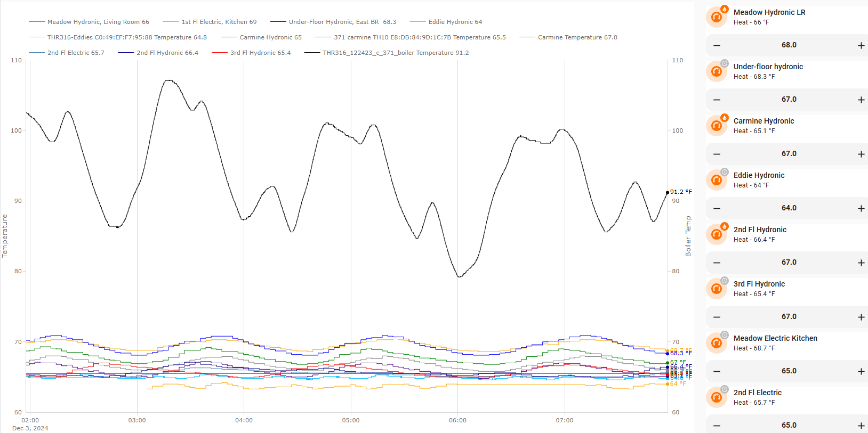The height and width of the screenshot is (433, 868).
Task: Click minus for Carmine Hydronic setpoint
Action: coord(717,154)
